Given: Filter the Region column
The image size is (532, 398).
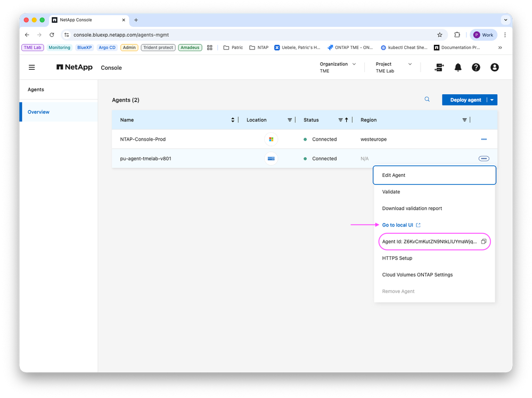Looking at the screenshot, I should click(x=464, y=120).
